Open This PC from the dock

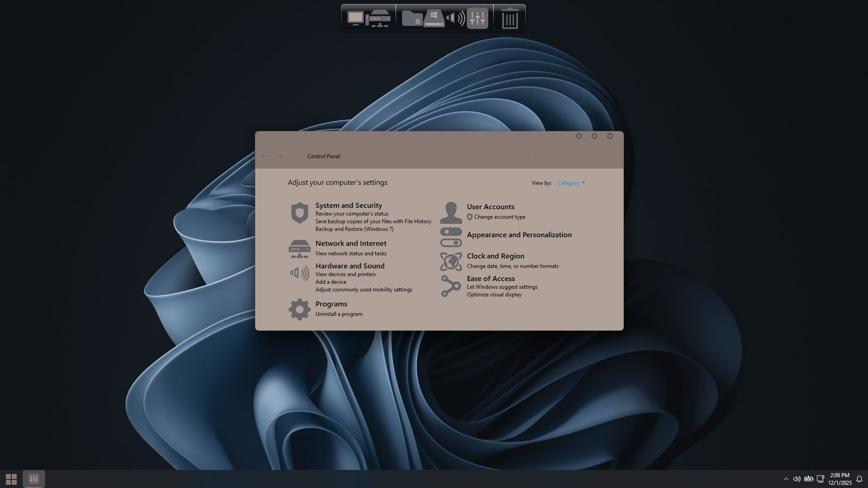(x=355, y=18)
